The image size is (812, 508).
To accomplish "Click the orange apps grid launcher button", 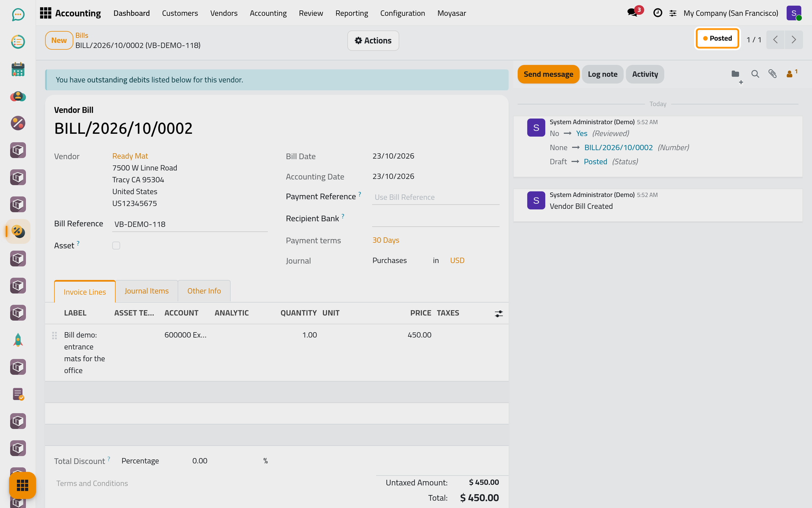I will click(x=22, y=485).
